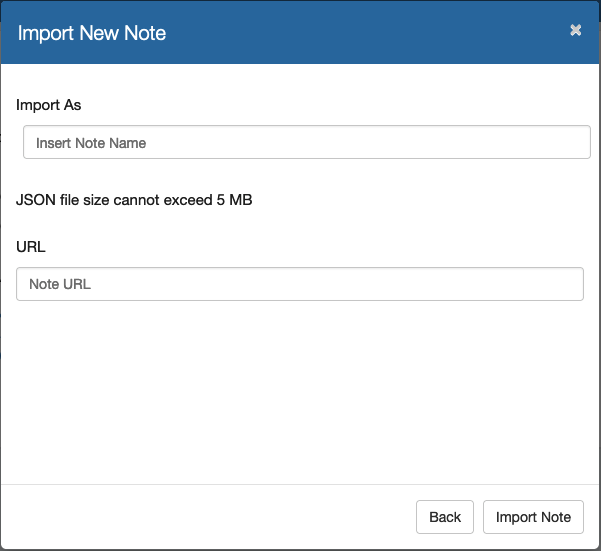601x551 pixels.
Task: Click the Import As label
Action: (x=49, y=104)
